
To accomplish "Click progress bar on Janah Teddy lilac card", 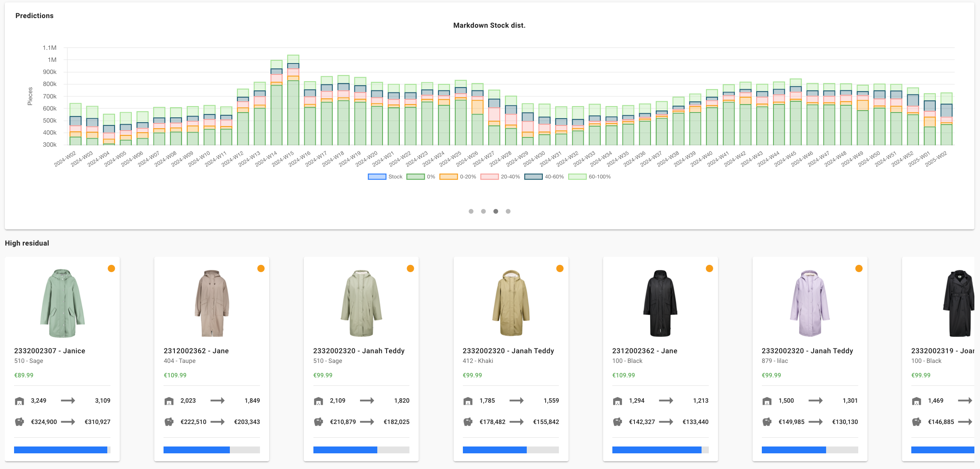I will pyautogui.click(x=810, y=450).
